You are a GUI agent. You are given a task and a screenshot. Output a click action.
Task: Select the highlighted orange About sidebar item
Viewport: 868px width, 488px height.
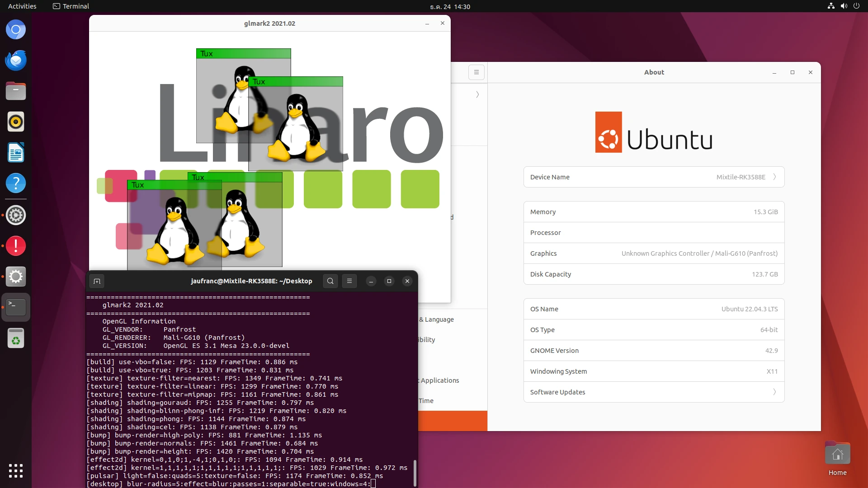pyautogui.click(x=453, y=421)
